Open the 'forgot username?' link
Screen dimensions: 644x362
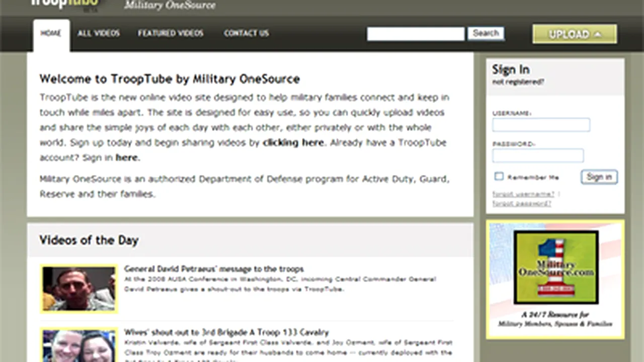point(523,194)
